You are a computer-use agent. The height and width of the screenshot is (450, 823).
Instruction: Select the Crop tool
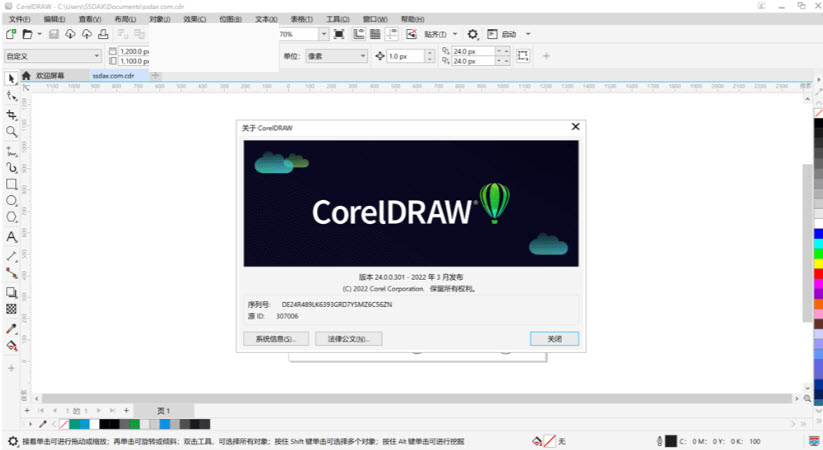click(11, 114)
